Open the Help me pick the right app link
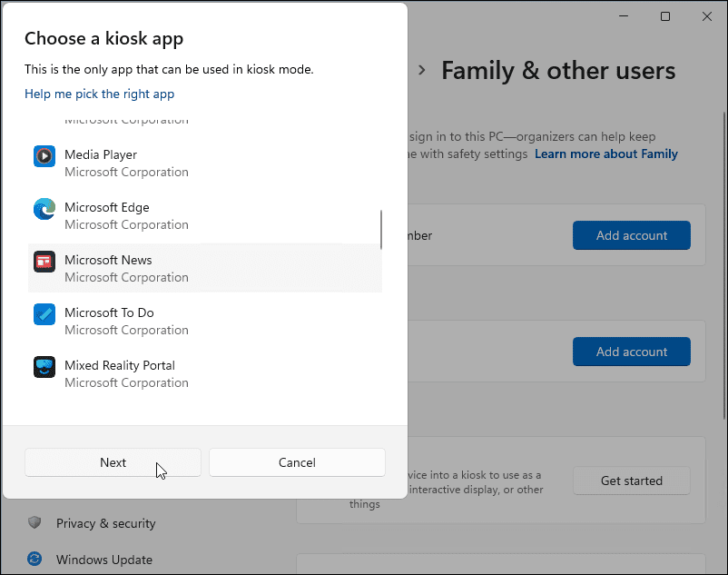728x575 pixels. point(99,94)
